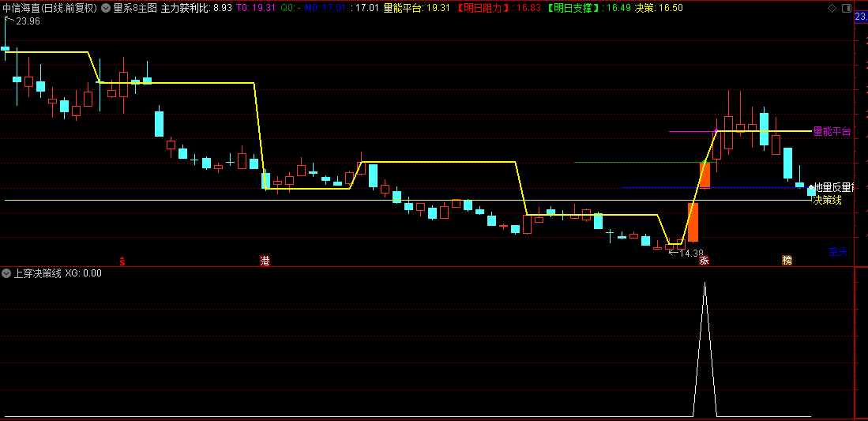
Task: Click the XG signal spike peak
Action: point(705,283)
